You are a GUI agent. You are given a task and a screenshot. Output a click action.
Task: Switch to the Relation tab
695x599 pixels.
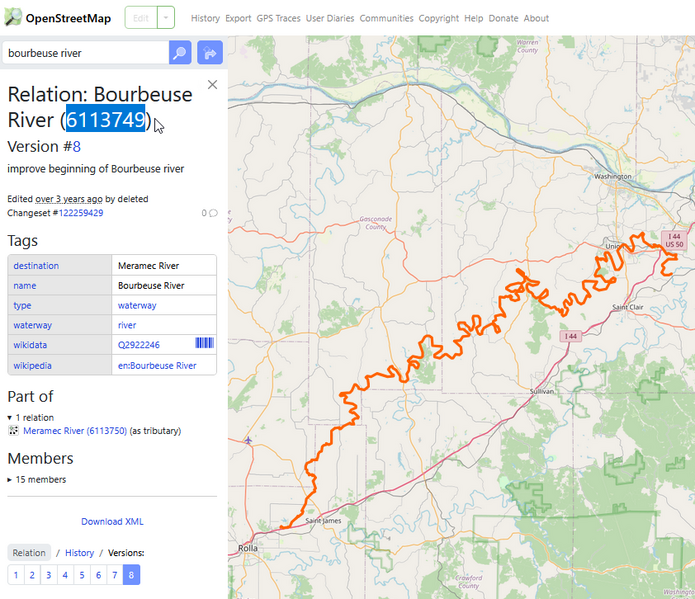point(28,553)
